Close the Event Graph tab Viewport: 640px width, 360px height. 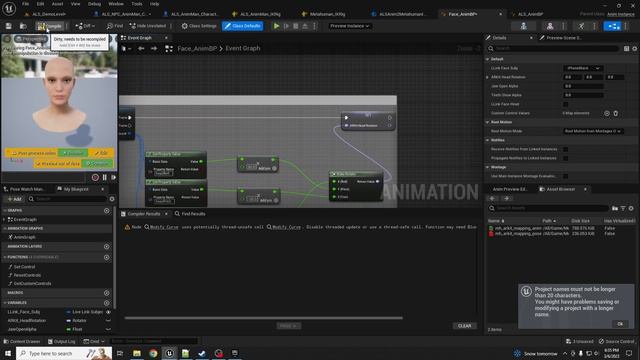pyautogui.click(x=166, y=38)
